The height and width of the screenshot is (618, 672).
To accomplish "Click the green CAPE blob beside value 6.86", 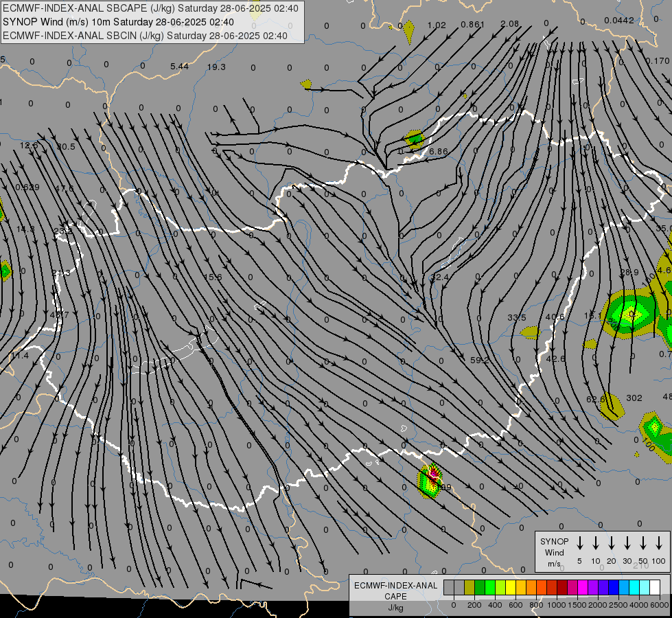I will pyautogui.click(x=415, y=139).
